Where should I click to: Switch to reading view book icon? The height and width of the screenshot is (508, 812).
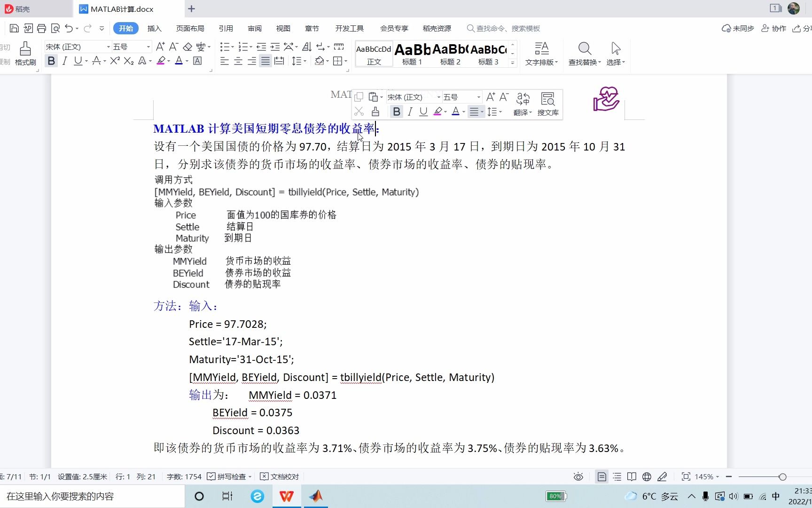(x=632, y=476)
